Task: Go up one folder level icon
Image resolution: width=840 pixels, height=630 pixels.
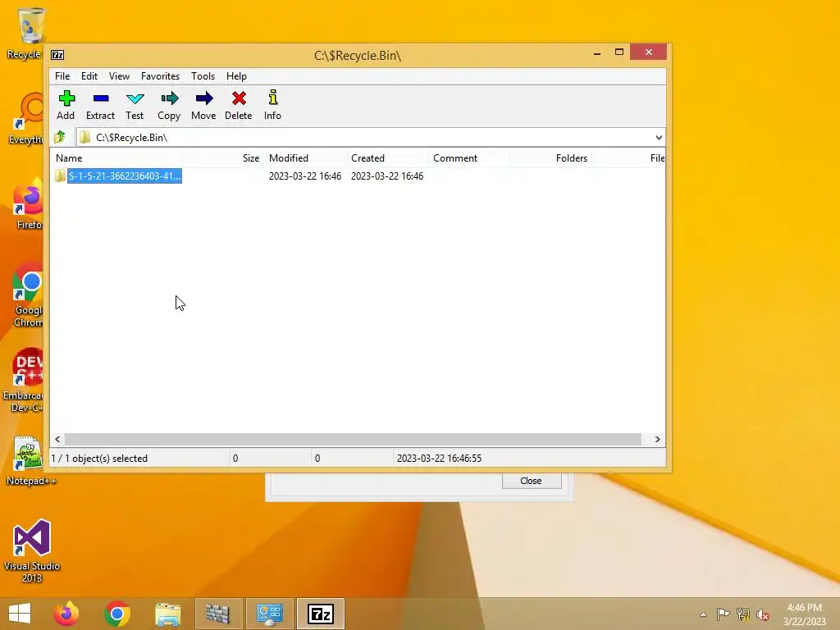Action: coord(59,138)
